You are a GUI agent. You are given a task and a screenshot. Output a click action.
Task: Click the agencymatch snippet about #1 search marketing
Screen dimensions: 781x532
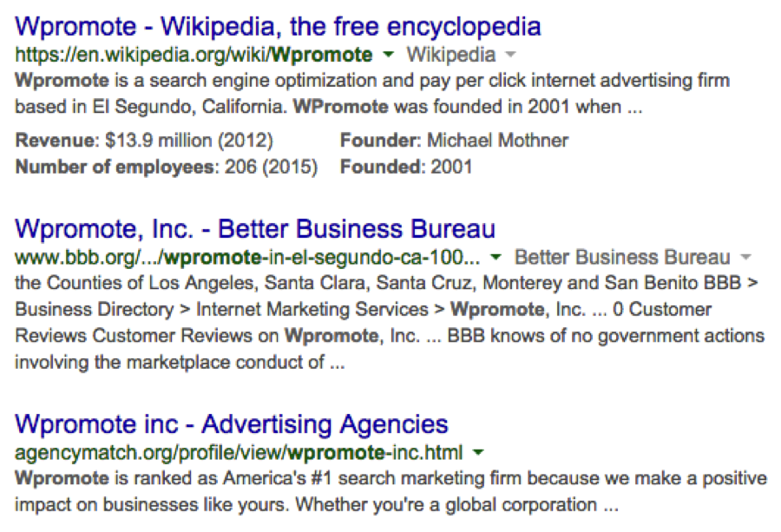point(391,492)
